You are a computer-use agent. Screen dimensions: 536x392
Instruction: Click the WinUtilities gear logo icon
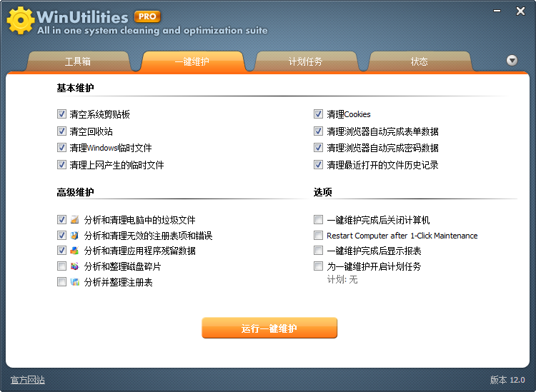coord(20,20)
